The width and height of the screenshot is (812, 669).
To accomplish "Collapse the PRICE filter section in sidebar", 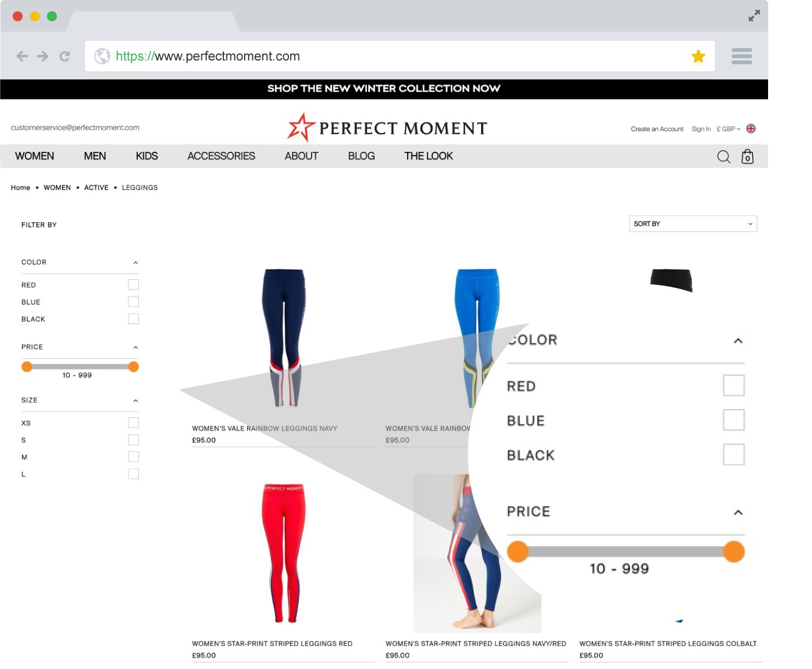I will [x=136, y=348].
